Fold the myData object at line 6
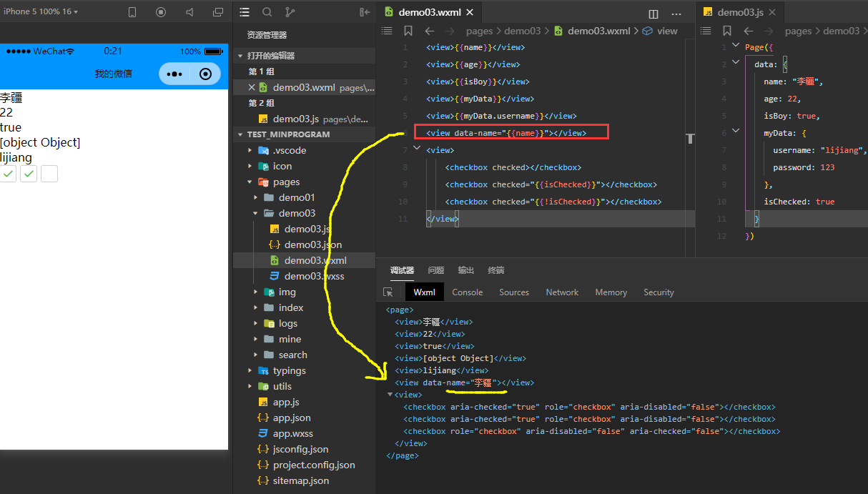The width and height of the screenshot is (868, 494). (736, 132)
